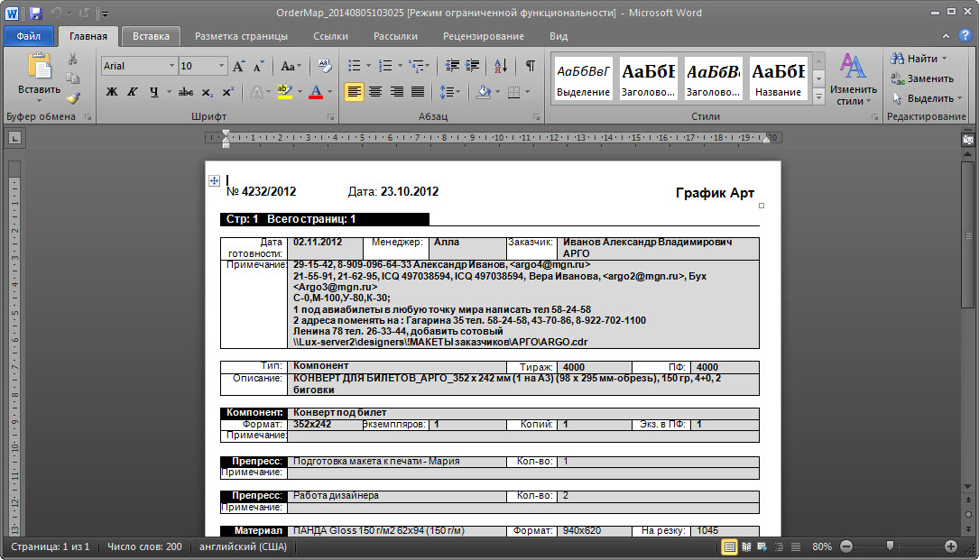Viewport: 979px width, 560px height.
Task: Toggle strikethrough formatting
Action: click(x=186, y=92)
